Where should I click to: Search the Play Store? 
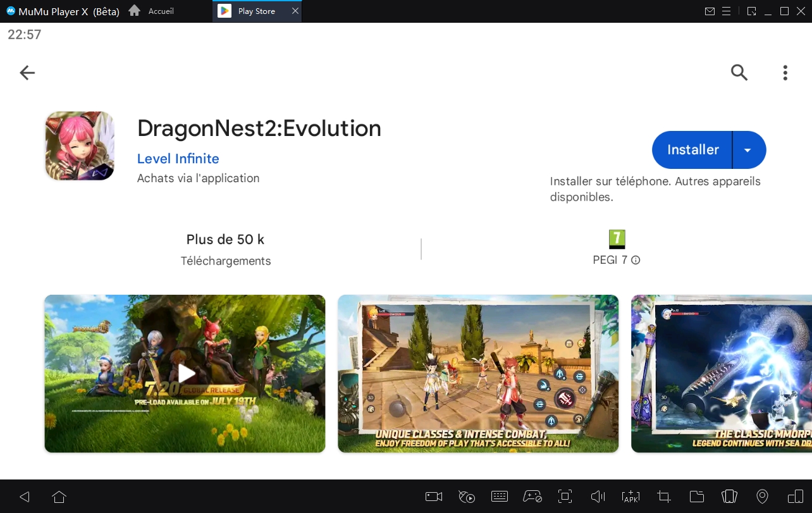point(739,72)
